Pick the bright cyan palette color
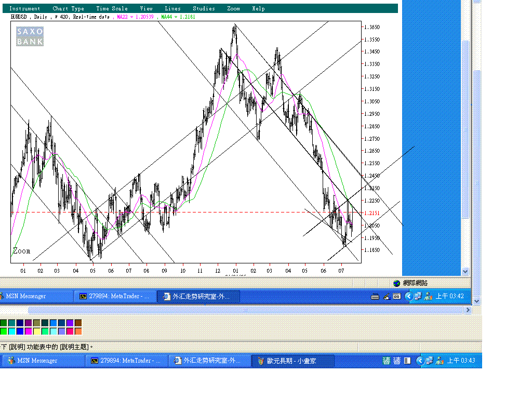 point(12,331)
